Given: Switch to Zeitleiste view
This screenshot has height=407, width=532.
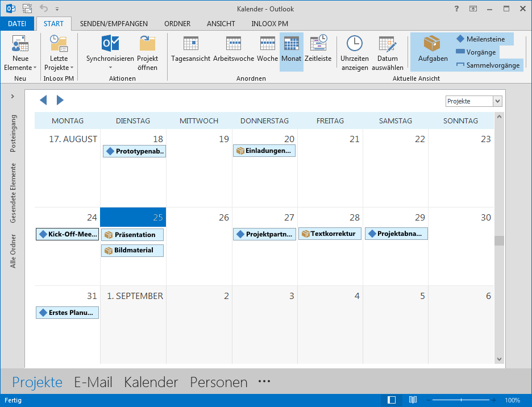Looking at the screenshot, I should (318, 50).
